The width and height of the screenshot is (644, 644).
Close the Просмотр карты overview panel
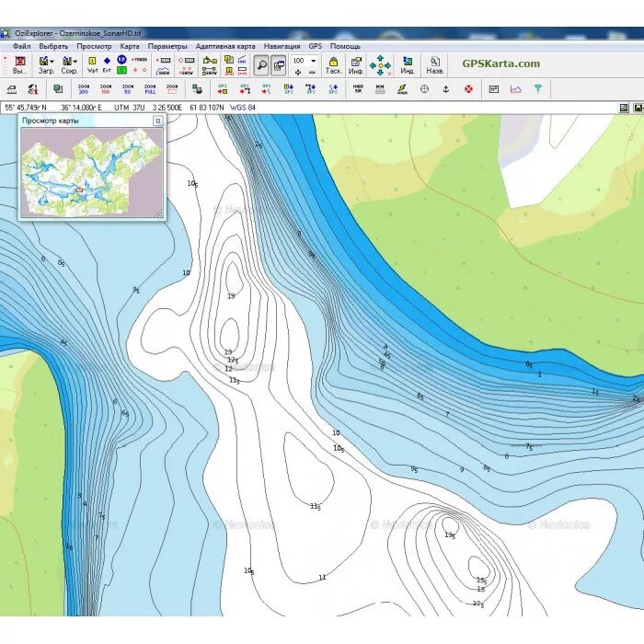[x=157, y=121]
